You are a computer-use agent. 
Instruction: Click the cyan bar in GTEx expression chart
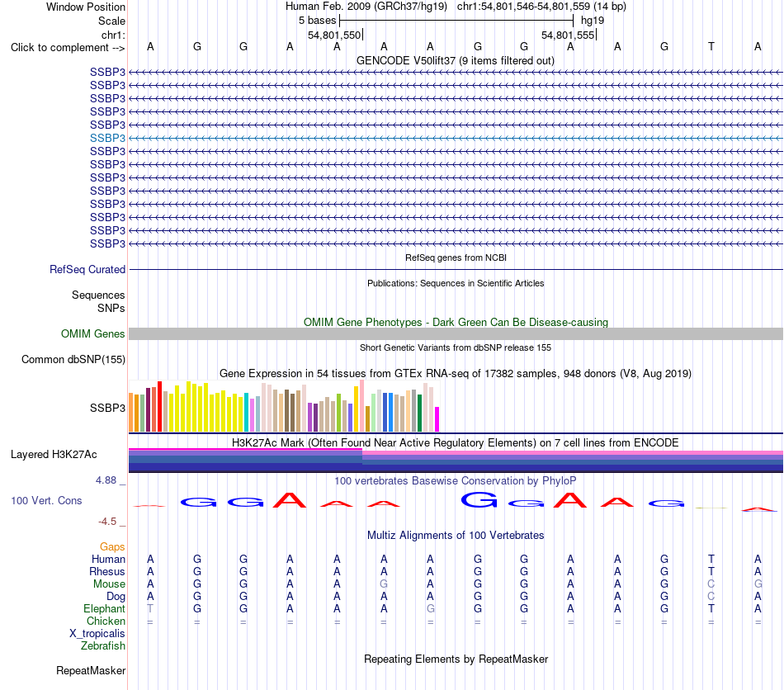[x=247, y=413]
